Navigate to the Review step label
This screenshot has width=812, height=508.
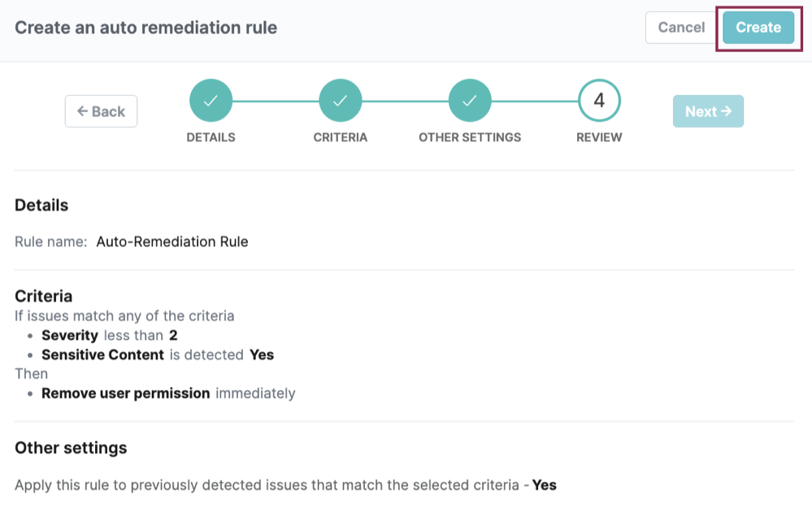tap(598, 137)
